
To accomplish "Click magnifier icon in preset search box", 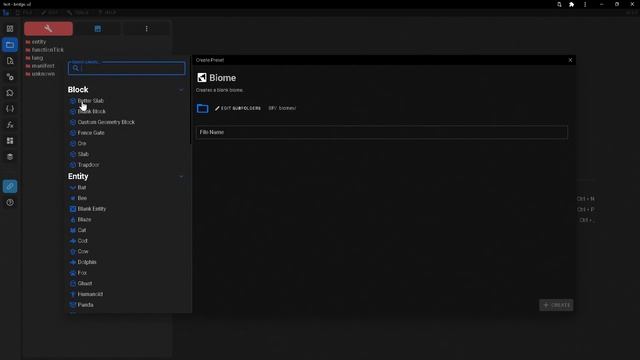I will point(76,69).
